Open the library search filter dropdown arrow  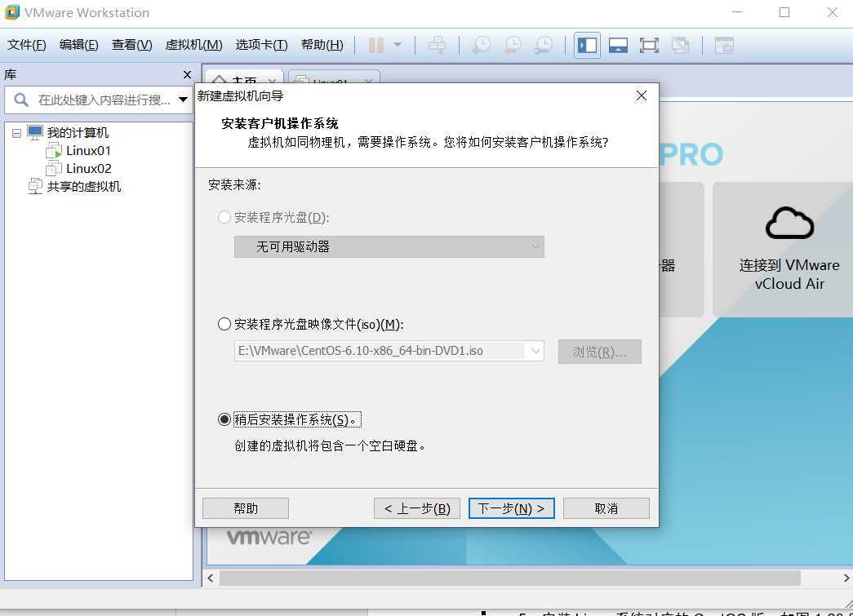(x=183, y=100)
